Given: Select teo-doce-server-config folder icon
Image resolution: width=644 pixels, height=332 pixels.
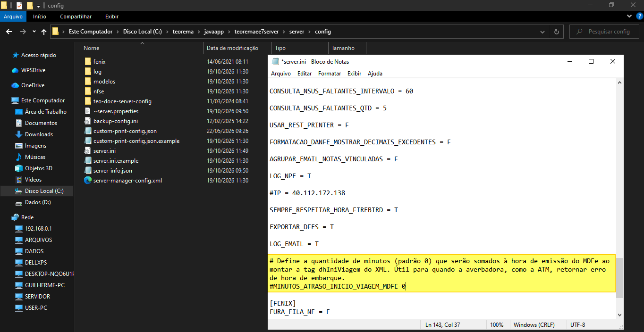Looking at the screenshot, I should point(87,101).
